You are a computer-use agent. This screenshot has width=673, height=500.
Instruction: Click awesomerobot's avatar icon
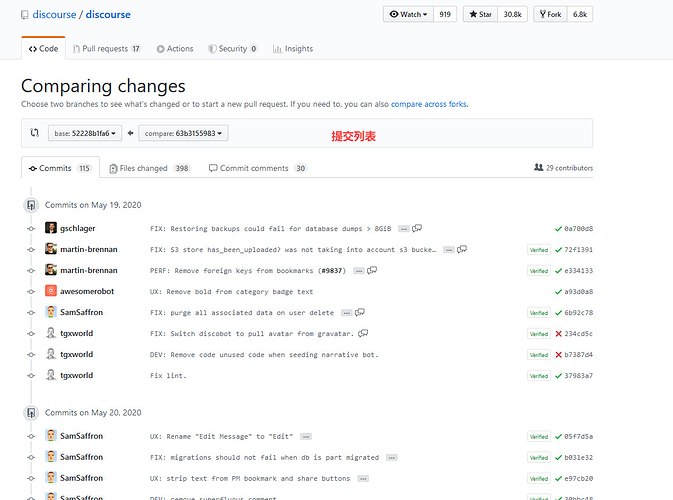[x=51, y=291]
